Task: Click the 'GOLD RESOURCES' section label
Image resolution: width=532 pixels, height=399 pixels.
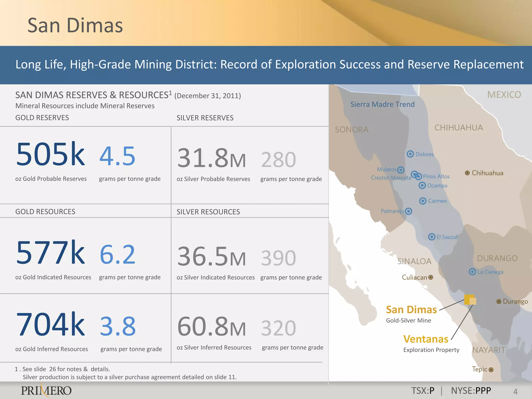Action: (45, 212)
